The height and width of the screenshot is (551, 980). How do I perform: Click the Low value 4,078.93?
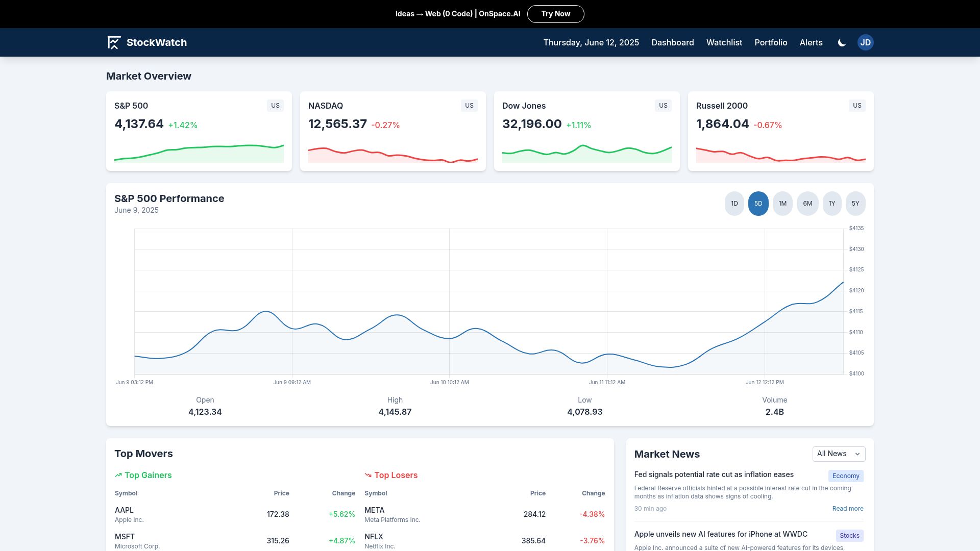(x=585, y=412)
